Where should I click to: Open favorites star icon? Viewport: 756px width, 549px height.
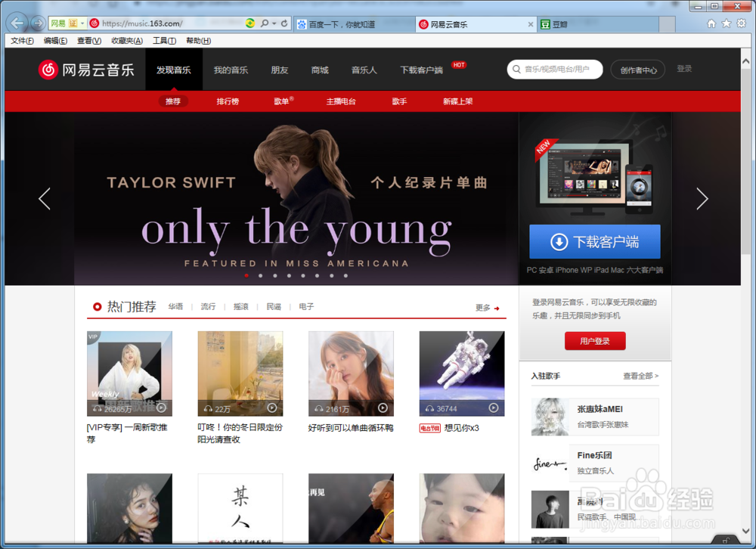pos(726,23)
